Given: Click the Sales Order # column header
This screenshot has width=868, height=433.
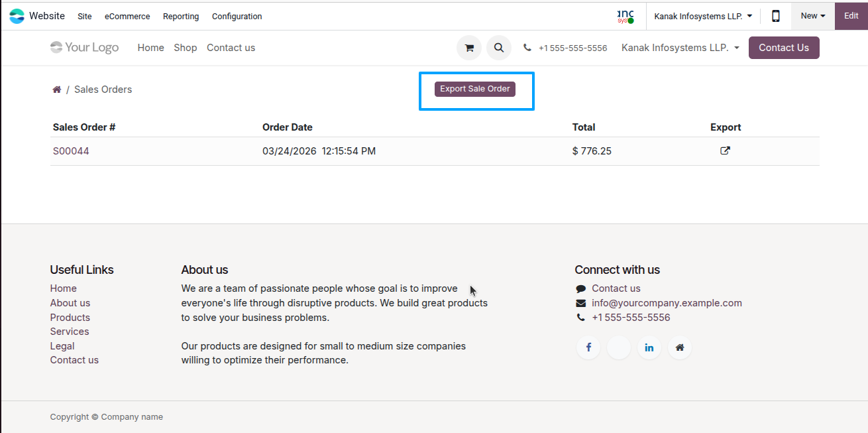Looking at the screenshot, I should tap(84, 127).
